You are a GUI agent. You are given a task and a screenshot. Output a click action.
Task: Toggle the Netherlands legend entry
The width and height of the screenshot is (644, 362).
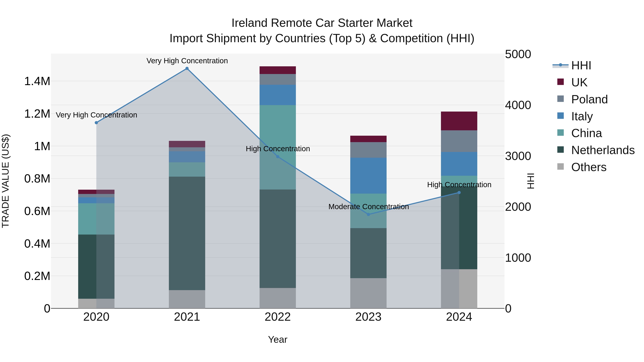tap(596, 150)
